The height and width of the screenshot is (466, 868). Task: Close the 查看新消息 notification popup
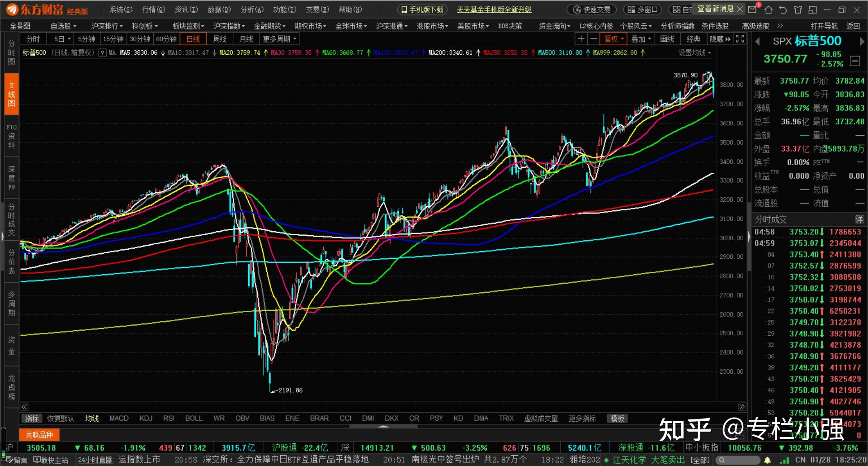click(x=740, y=9)
